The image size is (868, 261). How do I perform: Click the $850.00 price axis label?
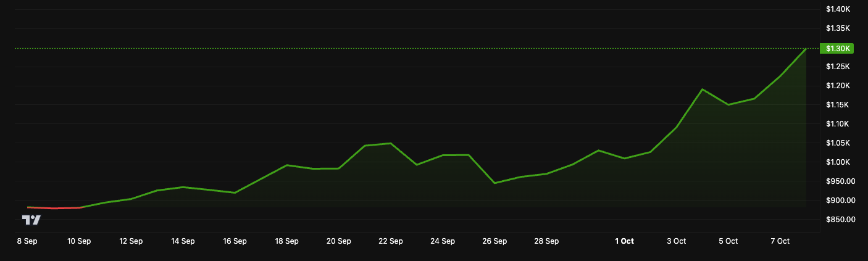click(x=838, y=220)
